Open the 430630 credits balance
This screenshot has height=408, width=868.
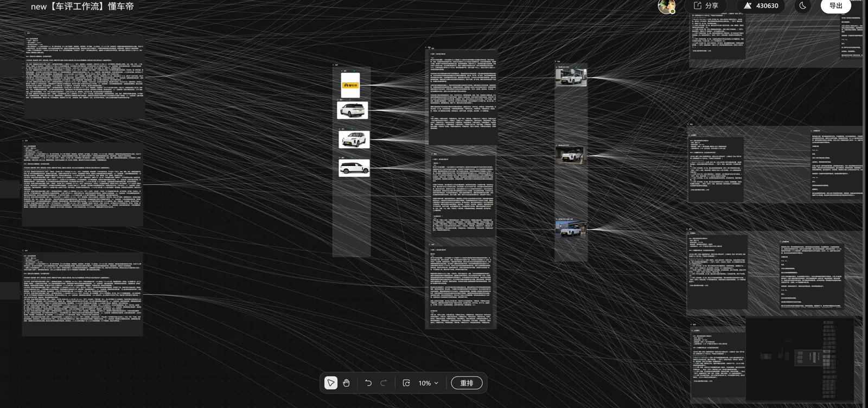[761, 6]
